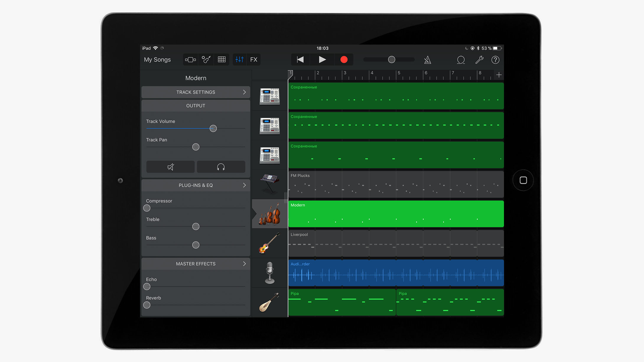Tap the help question mark icon
This screenshot has width=644, height=362.
(x=495, y=60)
